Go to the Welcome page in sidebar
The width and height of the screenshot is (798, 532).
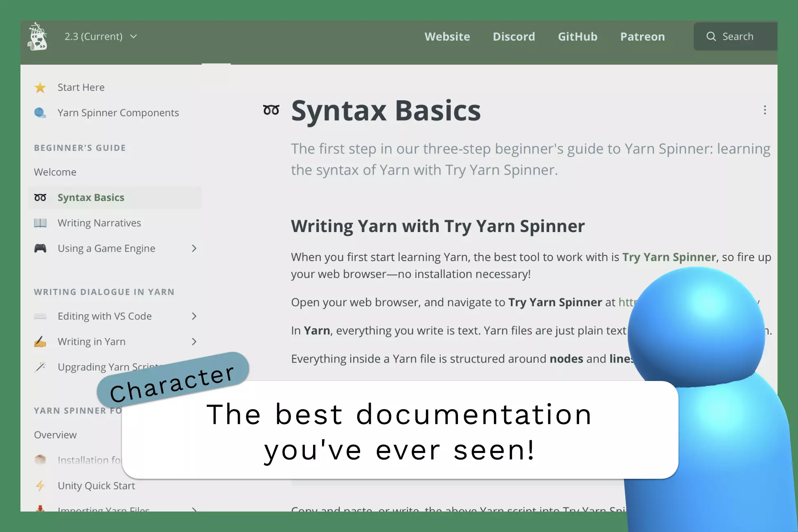click(55, 172)
